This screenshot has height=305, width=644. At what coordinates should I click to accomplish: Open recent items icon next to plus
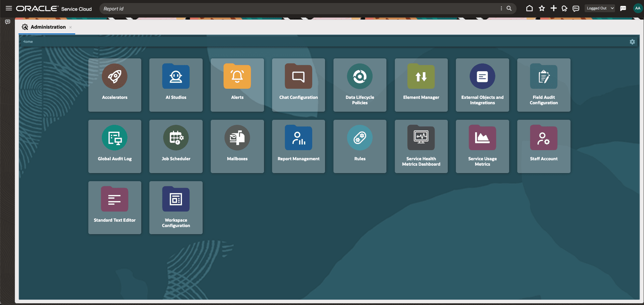pos(564,8)
